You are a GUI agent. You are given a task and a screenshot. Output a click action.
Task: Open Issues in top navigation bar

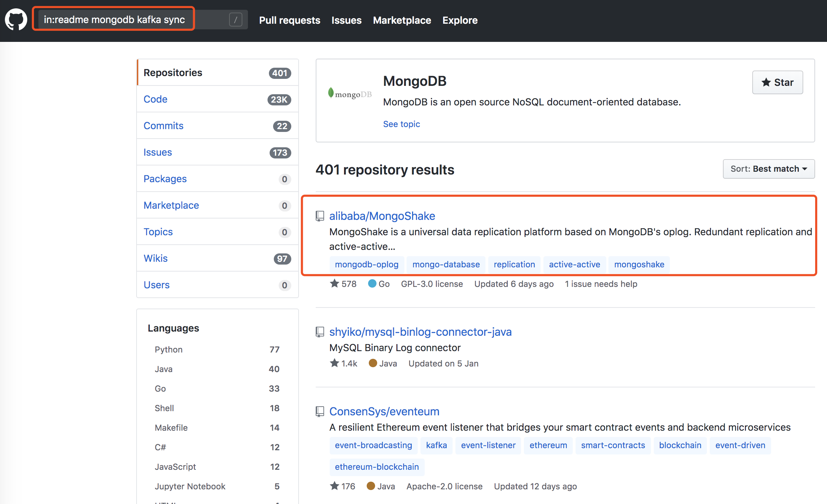pos(346,20)
